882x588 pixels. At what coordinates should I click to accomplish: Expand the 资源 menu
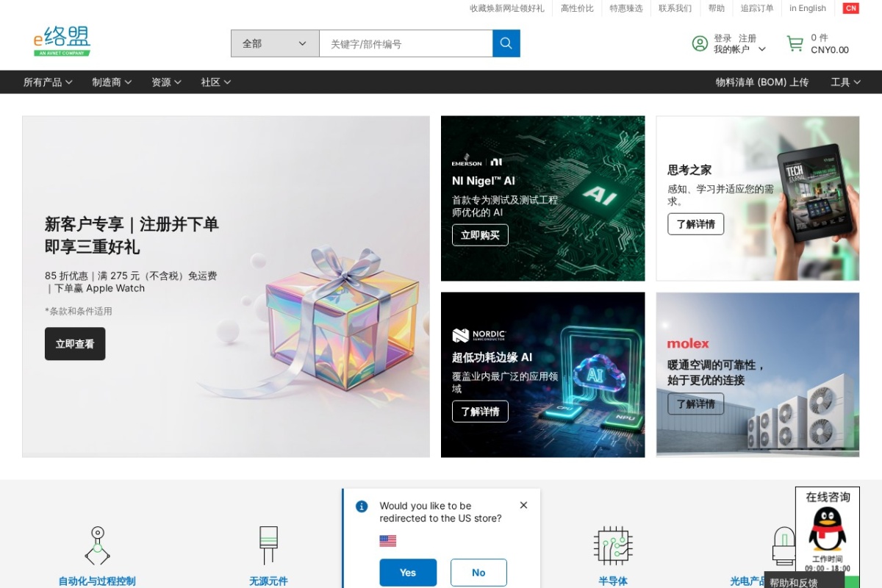[x=166, y=82]
